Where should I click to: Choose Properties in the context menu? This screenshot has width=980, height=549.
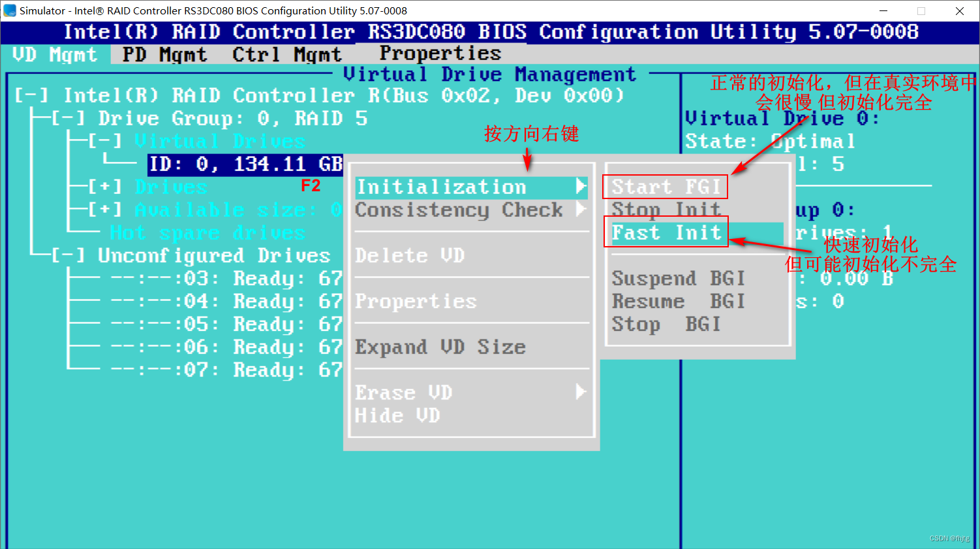[416, 301]
